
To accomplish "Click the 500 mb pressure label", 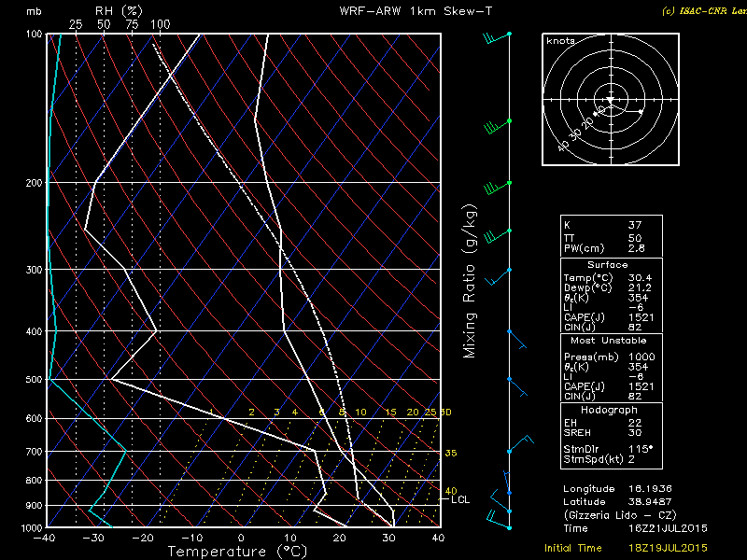I will 34,380.
